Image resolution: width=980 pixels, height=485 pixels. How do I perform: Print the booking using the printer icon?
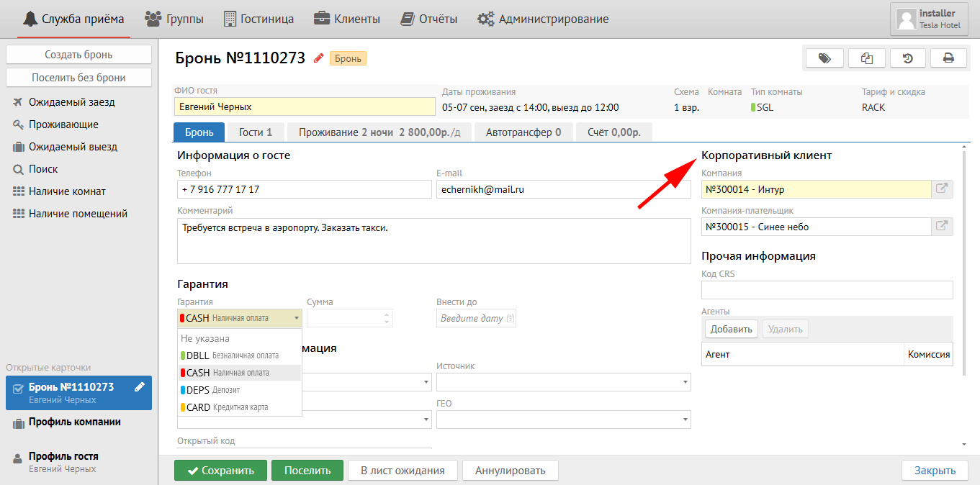coord(948,58)
